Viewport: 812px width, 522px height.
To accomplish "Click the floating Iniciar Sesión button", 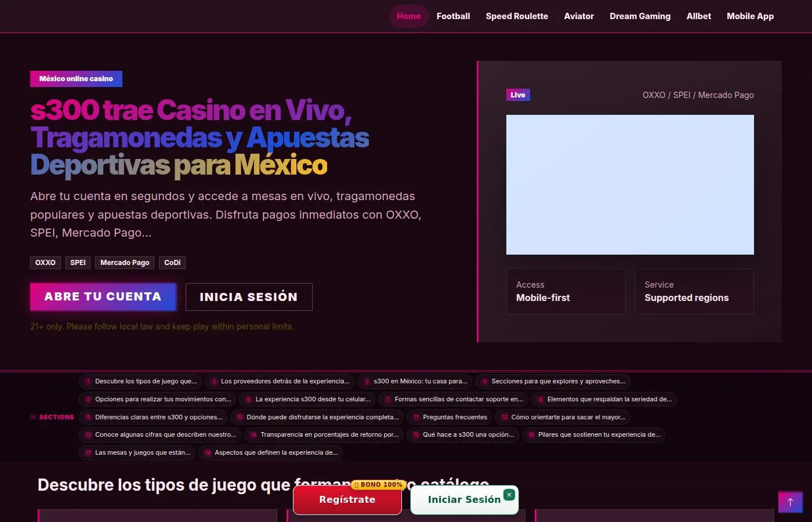I will click(x=464, y=500).
